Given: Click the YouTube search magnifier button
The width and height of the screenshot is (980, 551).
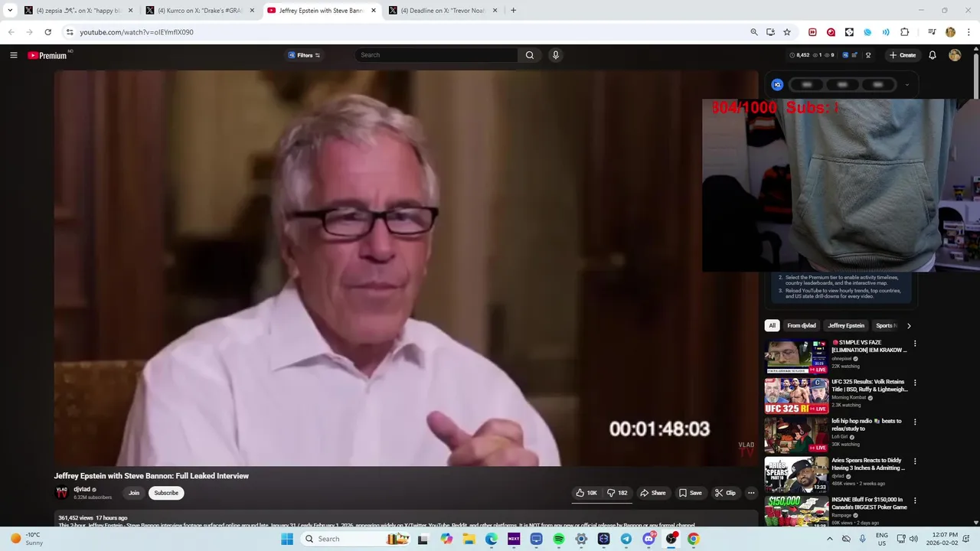Looking at the screenshot, I should pos(530,55).
